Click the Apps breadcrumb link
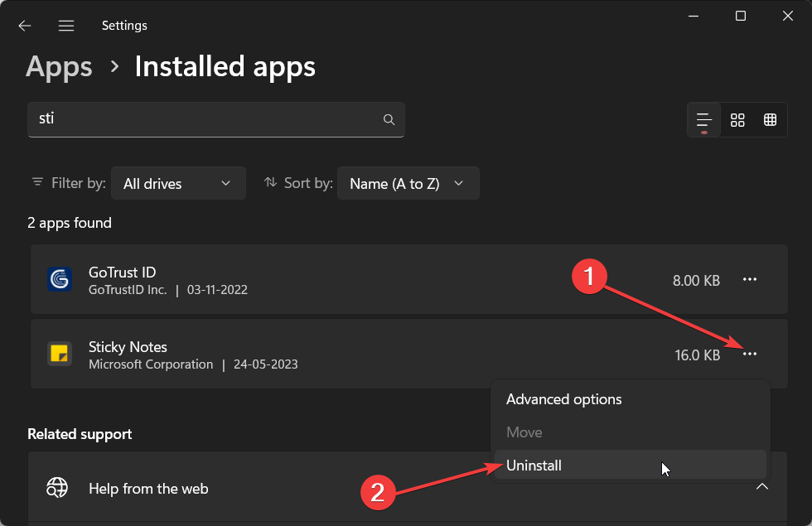 click(x=59, y=67)
